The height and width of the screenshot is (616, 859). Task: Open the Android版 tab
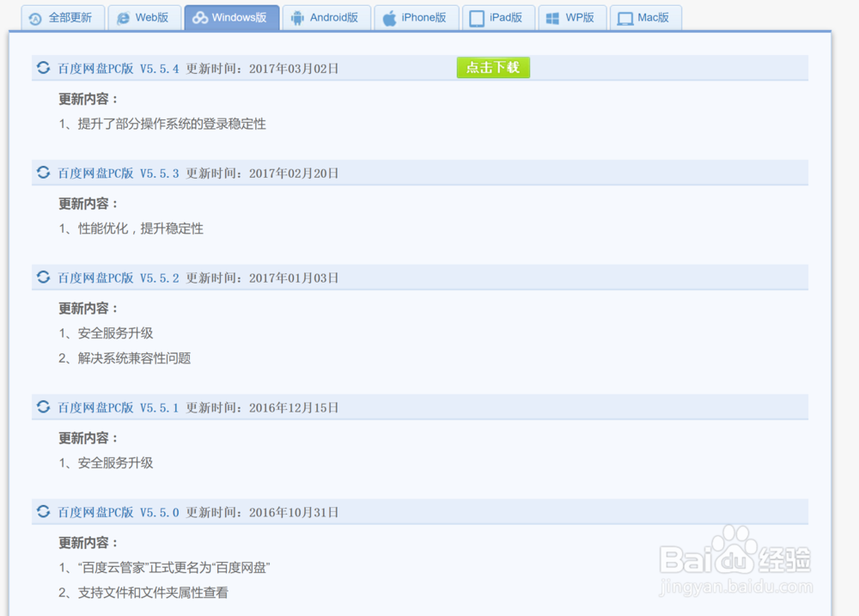[326, 17]
